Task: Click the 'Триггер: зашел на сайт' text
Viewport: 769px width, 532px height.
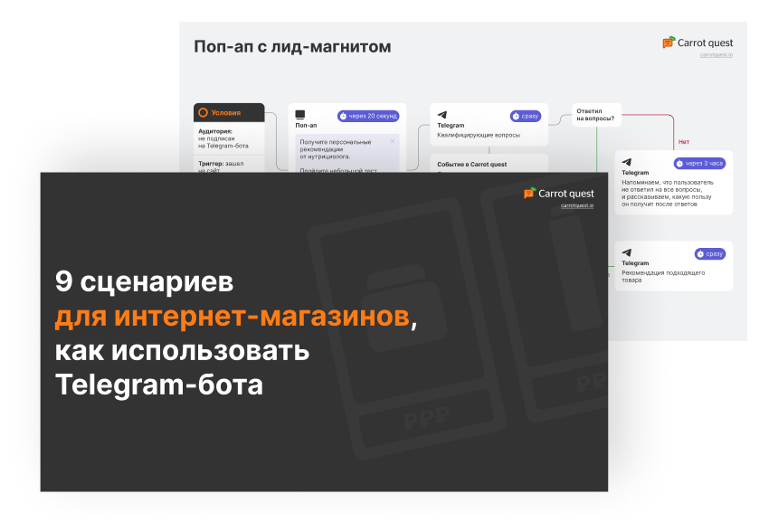Action: pos(221,166)
